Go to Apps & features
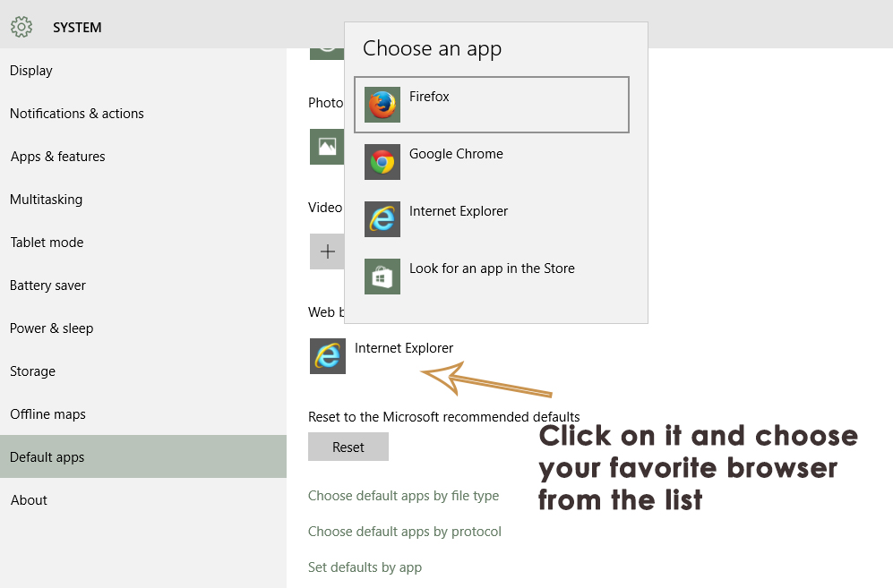893x588 pixels. coord(57,156)
